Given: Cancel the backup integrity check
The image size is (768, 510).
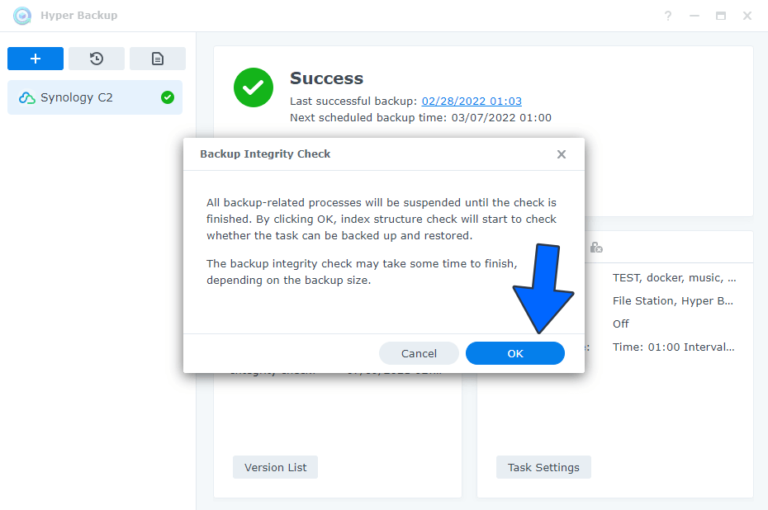Looking at the screenshot, I should [419, 353].
